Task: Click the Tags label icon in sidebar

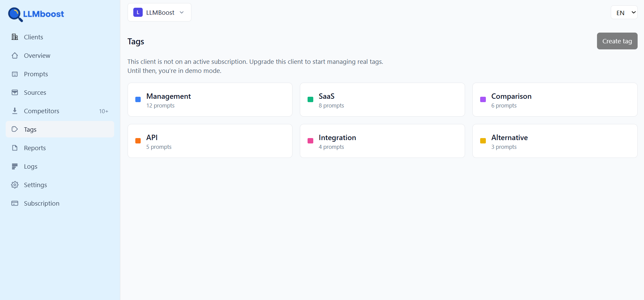Action: tap(15, 129)
